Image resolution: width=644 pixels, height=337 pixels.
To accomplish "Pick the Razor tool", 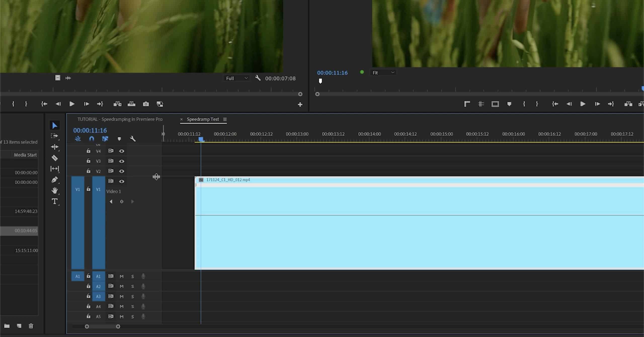I will point(55,158).
